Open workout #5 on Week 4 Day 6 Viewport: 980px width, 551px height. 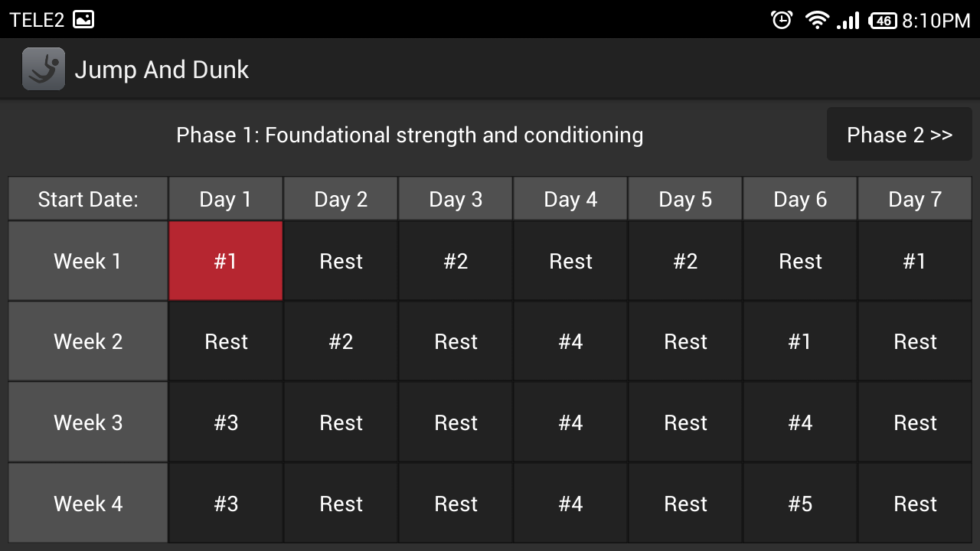click(800, 504)
